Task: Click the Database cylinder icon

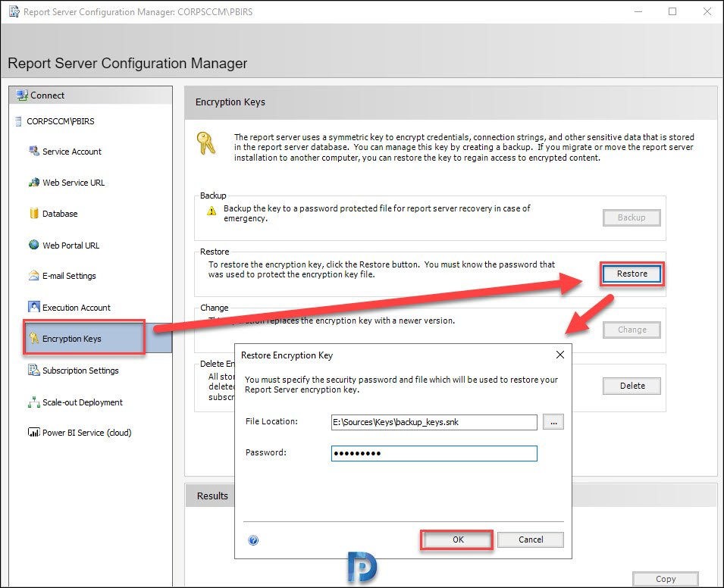Action: coord(33,213)
